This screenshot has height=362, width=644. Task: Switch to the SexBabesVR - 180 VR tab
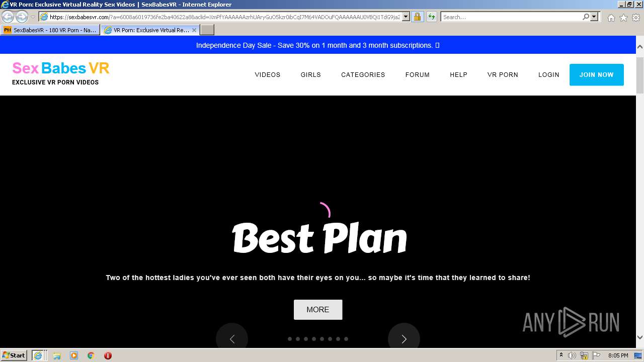pyautogui.click(x=50, y=30)
